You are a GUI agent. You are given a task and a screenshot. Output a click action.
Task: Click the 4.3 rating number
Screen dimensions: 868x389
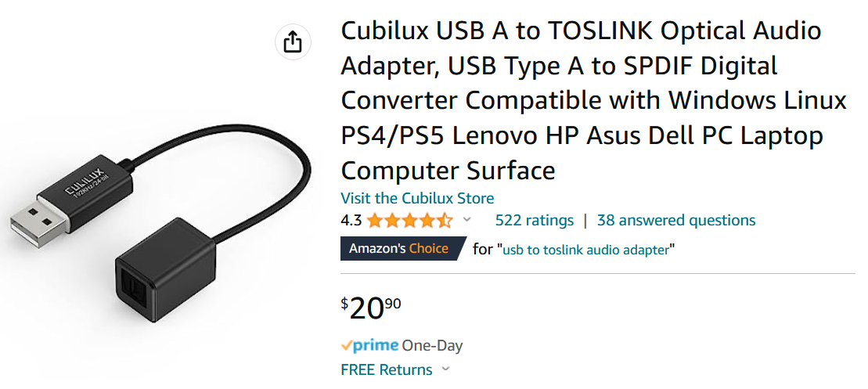tap(351, 221)
